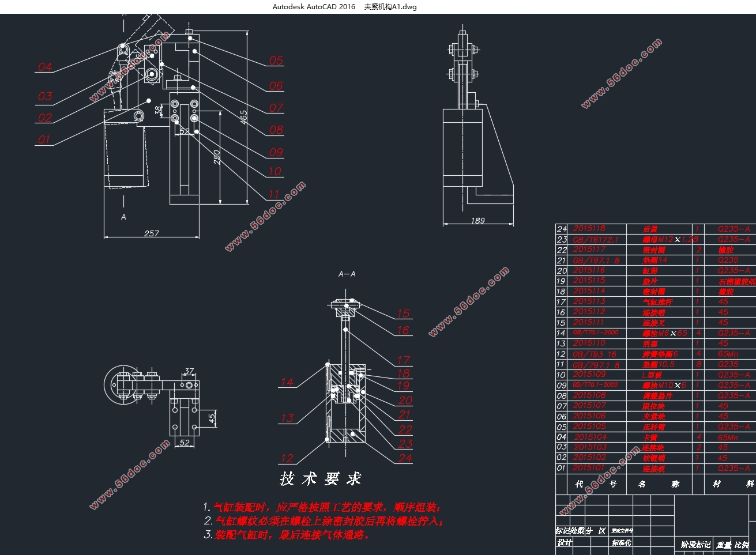Click the 阶段标记 label in title block

(695, 545)
